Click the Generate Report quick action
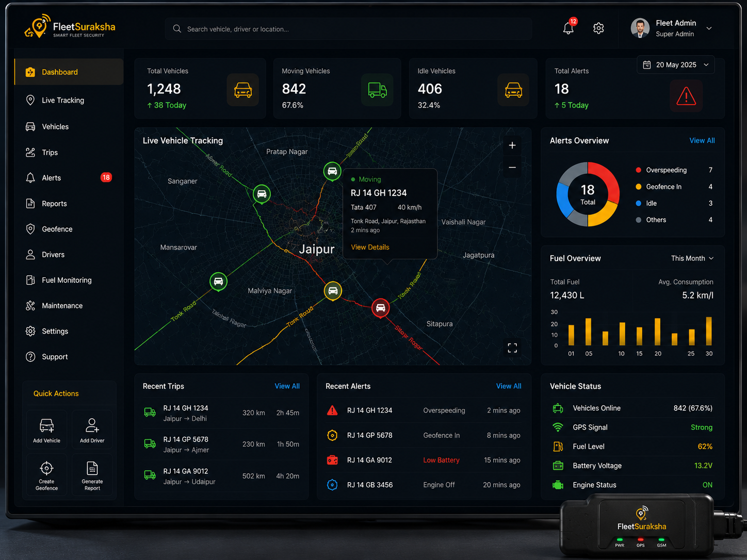 (92, 475)
